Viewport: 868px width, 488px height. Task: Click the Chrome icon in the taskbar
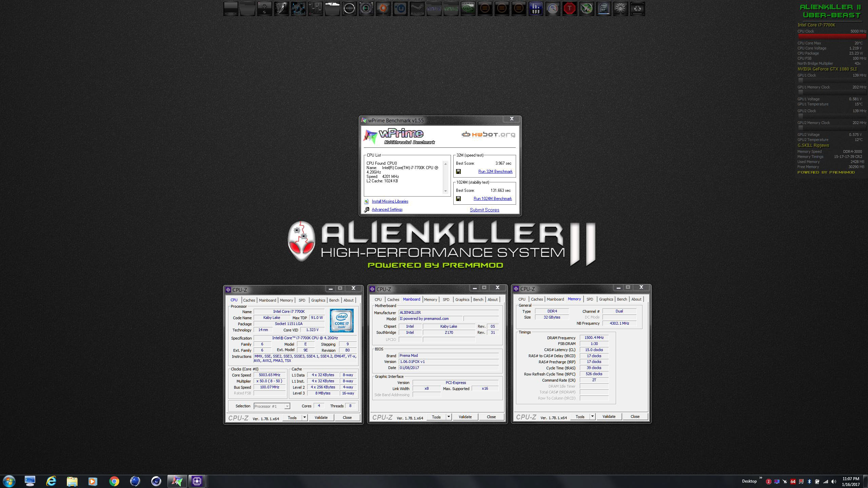pyautogui.click(x=114, y=481)
